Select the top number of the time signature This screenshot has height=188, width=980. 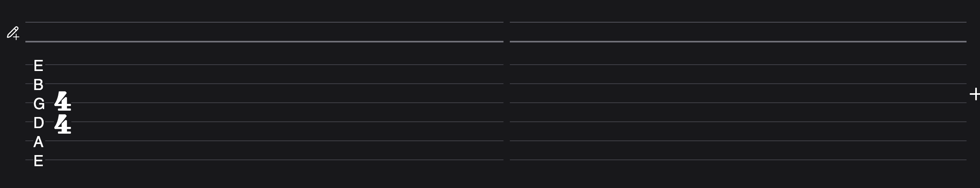pyautogui.click(x=63, y=101)
